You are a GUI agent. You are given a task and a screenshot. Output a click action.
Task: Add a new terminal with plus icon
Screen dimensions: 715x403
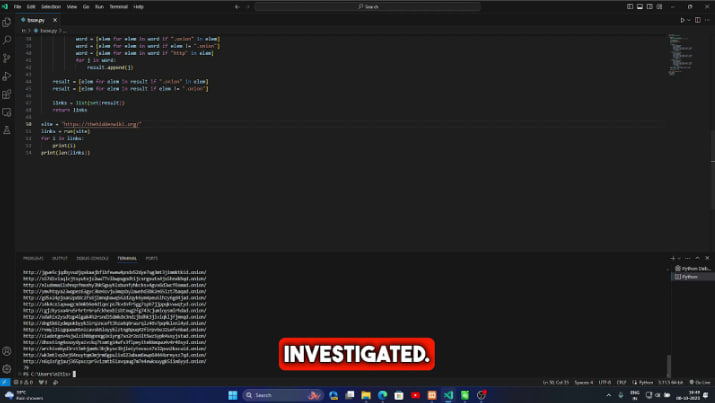[x=673, y=258]
